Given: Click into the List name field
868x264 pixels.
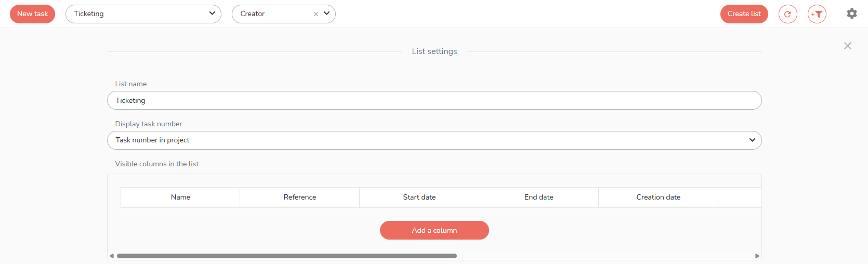Looking at the screenshot, I should 434,100.
